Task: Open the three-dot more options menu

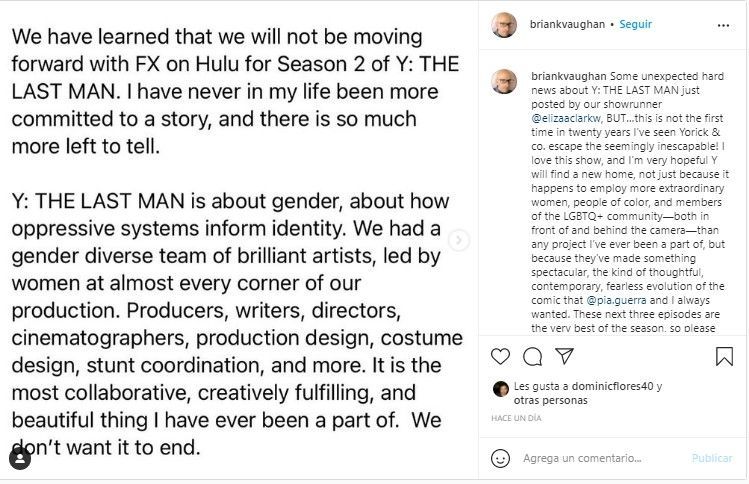Action: click(726, 25)
